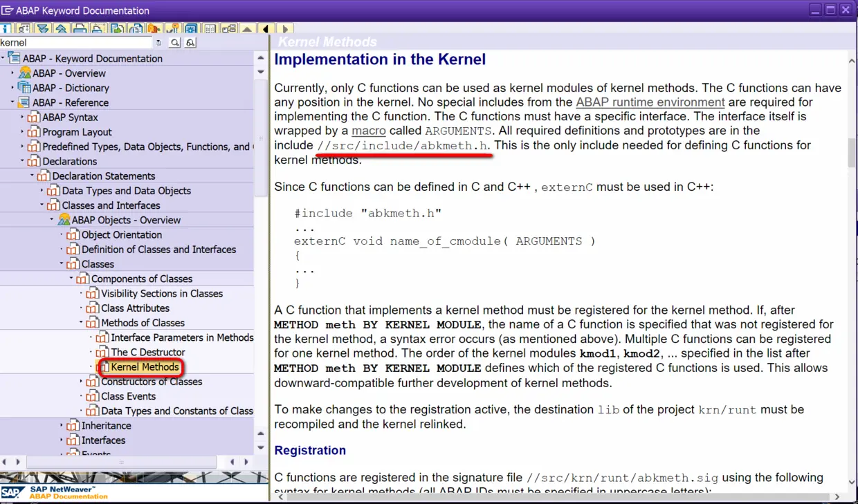Open ABAP Objects - Overview tree entry
Screen dimensions: 858x504
pyautogui.click(x=126, y=220)
